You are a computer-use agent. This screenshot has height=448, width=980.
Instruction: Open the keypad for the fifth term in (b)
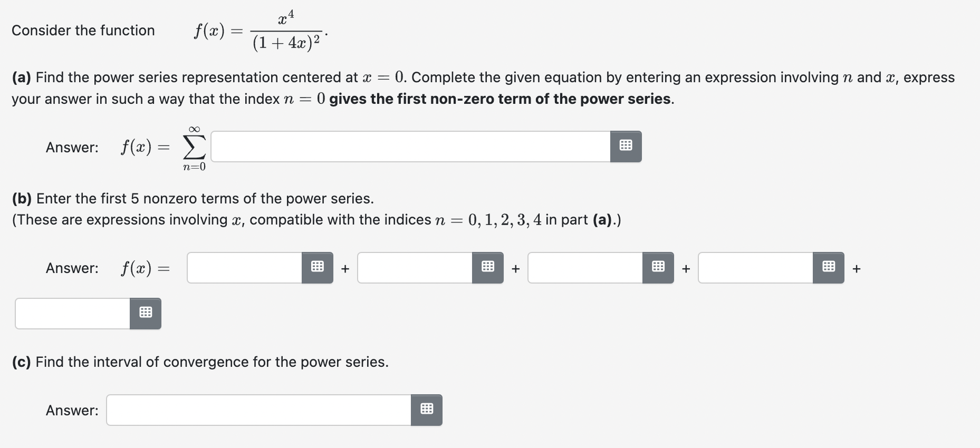click(146, 313)
